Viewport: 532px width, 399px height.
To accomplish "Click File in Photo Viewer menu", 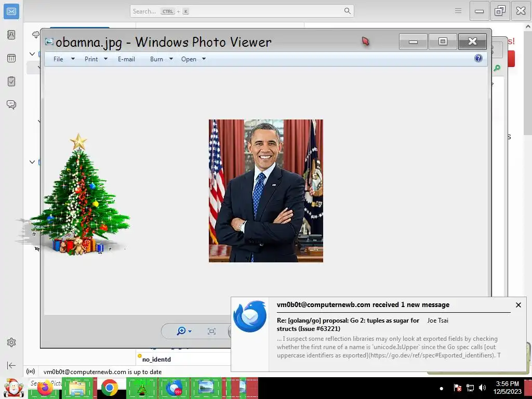I will pos(58,59).
